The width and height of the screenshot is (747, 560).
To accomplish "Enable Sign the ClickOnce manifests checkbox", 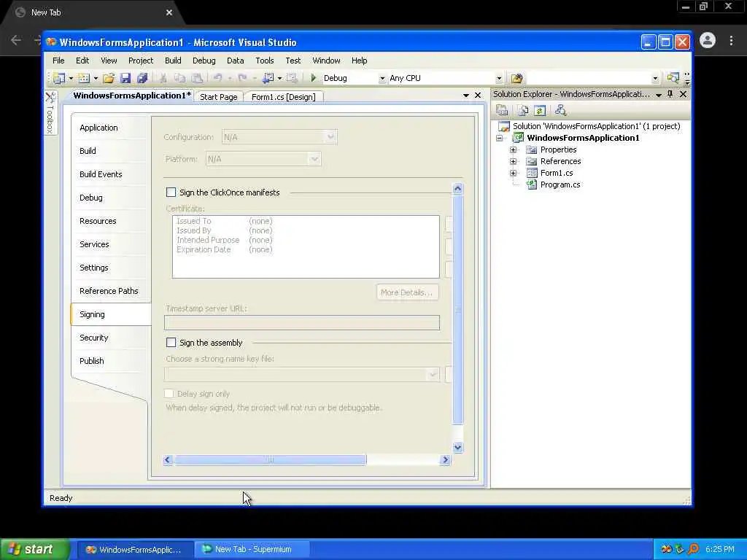I will (171, 192).
